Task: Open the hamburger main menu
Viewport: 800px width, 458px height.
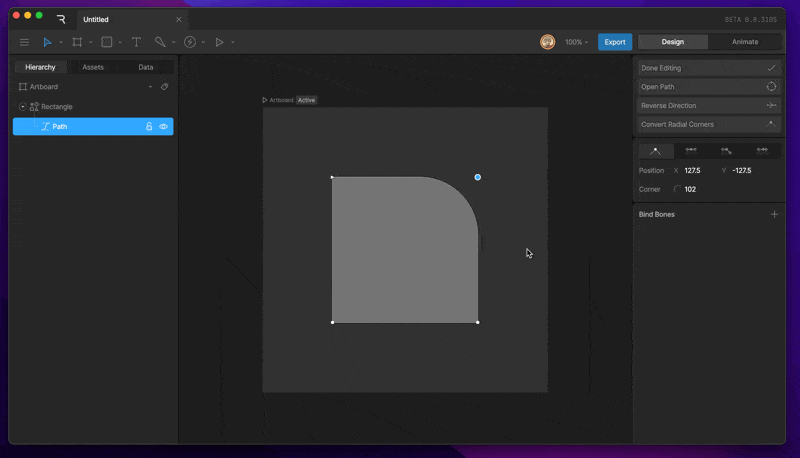Action: [24, 42]
